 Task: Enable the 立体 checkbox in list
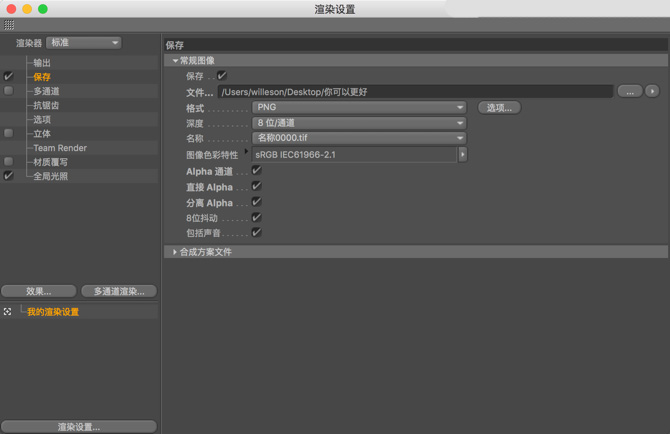point(8,133)
